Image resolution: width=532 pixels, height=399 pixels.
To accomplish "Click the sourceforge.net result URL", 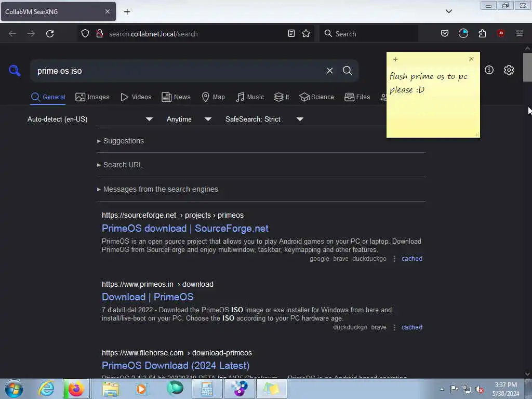I will click(x=172, y=215).
